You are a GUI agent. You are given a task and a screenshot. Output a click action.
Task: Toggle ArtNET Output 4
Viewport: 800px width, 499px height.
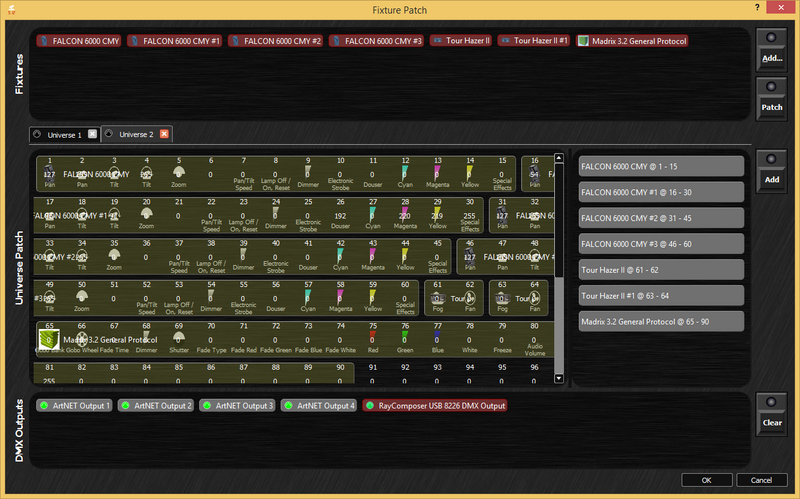click(x=319, y=406)
